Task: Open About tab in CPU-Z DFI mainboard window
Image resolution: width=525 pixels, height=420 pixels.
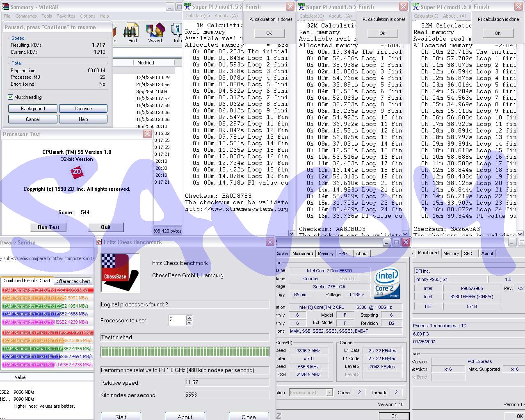Action: [x=487, y=253]
